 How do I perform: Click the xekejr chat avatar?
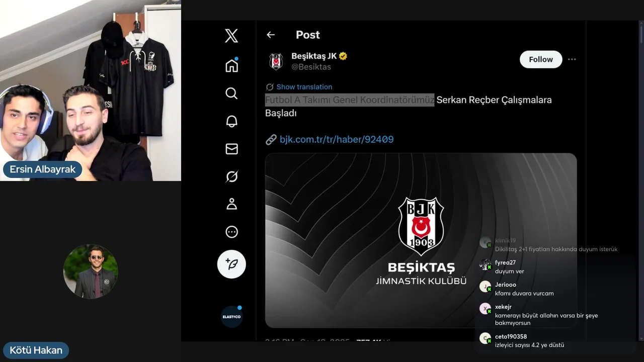485,309
